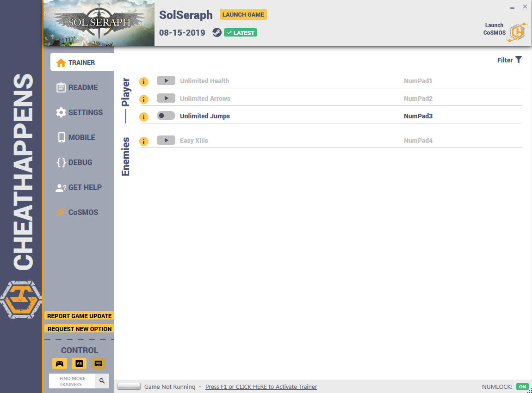Click the SolSeraph game banner image
Screen dimensions: 532x393
pyautogui.click(x=99, y=23)
